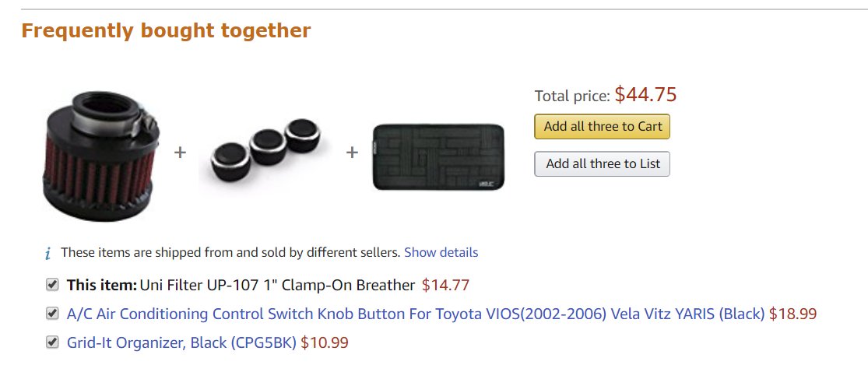
Task: Click the Frequently bought together heading
Action: 166,30
